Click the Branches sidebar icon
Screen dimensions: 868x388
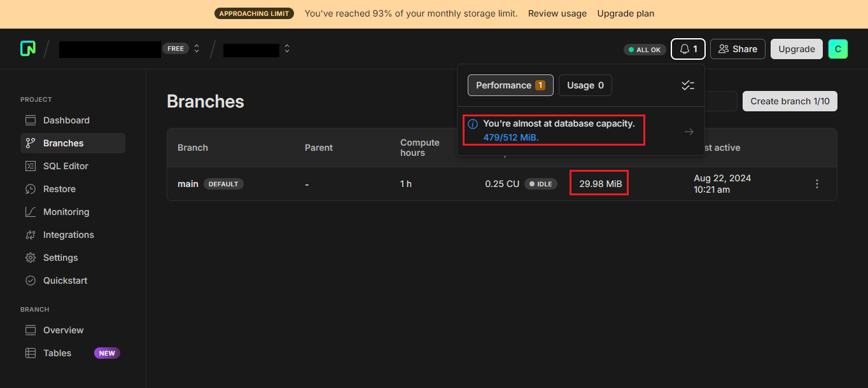[x=31, y=143]
